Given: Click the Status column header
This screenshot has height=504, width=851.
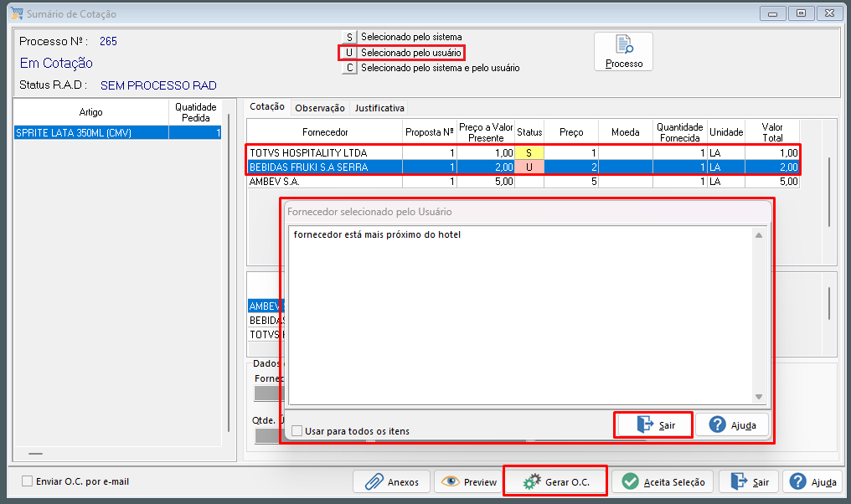Looking at the screenshot, I should (529, 131).
